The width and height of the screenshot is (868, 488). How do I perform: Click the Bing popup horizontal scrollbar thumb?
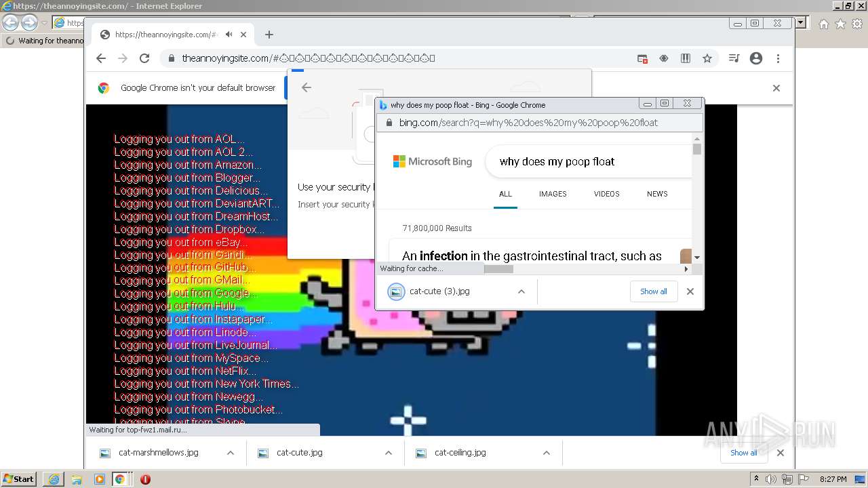[498, 269]
